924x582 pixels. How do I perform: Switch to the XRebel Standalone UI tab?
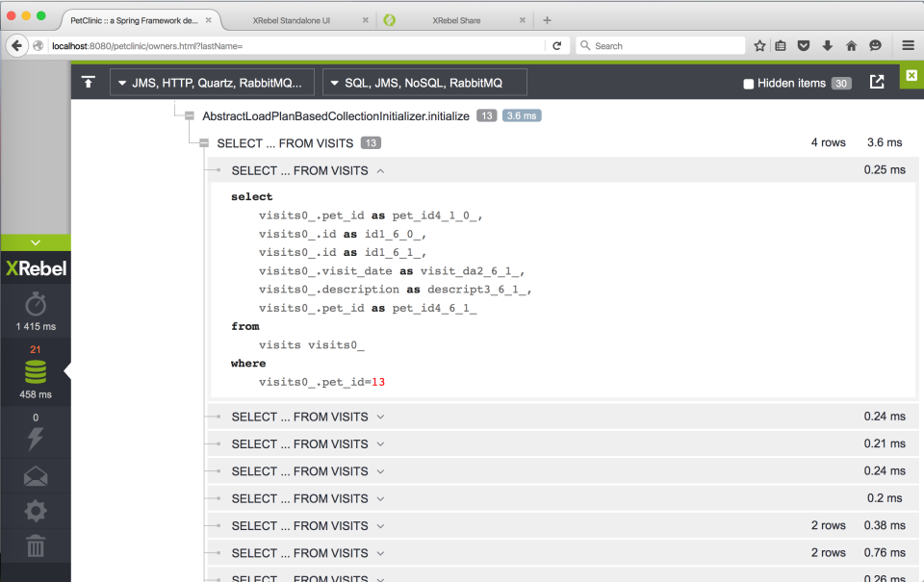pos(288,18)
